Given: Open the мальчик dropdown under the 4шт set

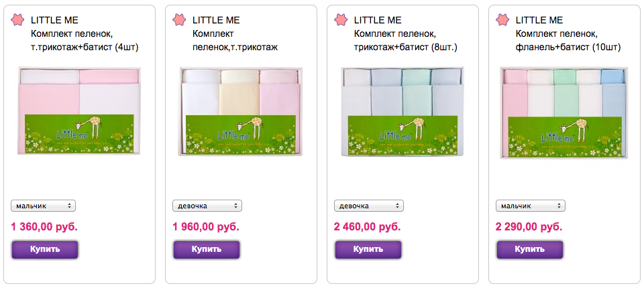Looking at the screenshot, I should point(44,206).
